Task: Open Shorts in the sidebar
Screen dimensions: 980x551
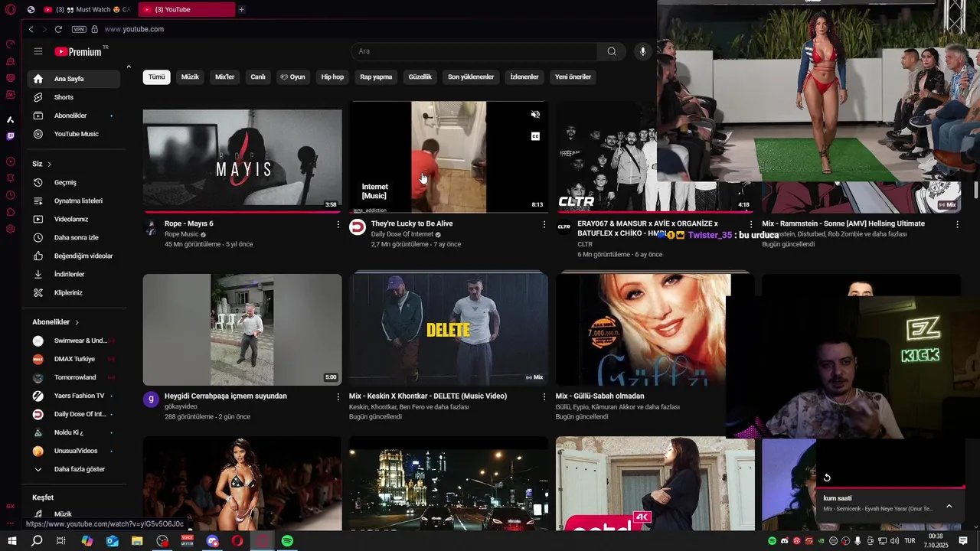Action: 73,97
